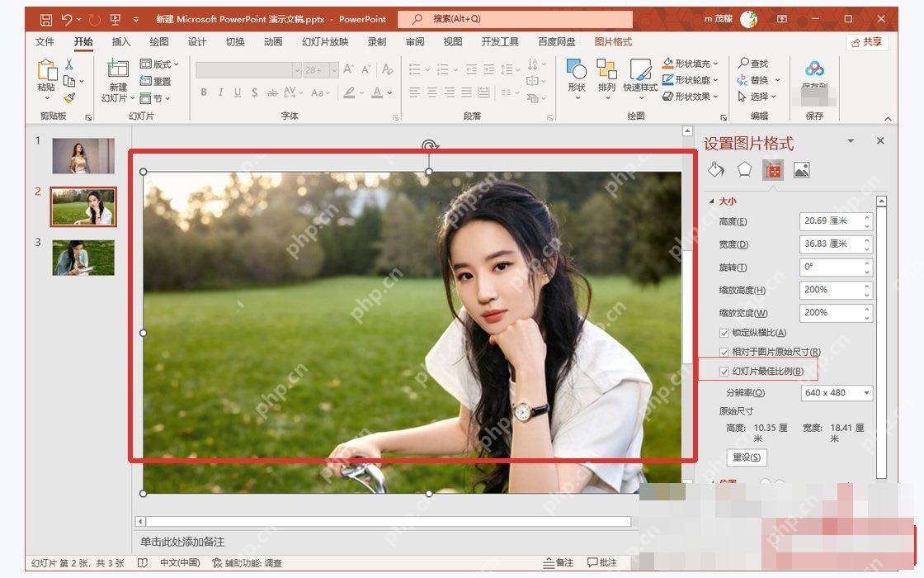Toggle Underline formatting
This screenshot has width=924, height=578.
[238, 92]
